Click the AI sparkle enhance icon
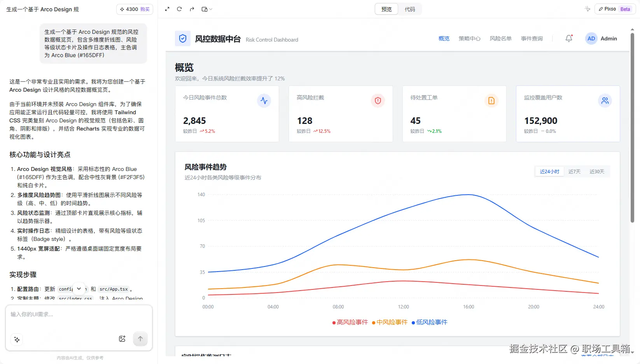 [17, 339]
